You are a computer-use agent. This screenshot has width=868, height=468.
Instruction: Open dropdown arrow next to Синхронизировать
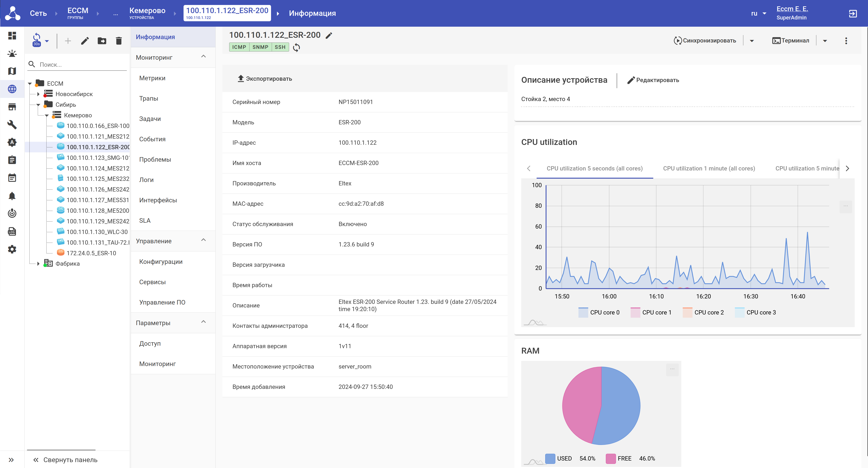(x=752, y=41)
